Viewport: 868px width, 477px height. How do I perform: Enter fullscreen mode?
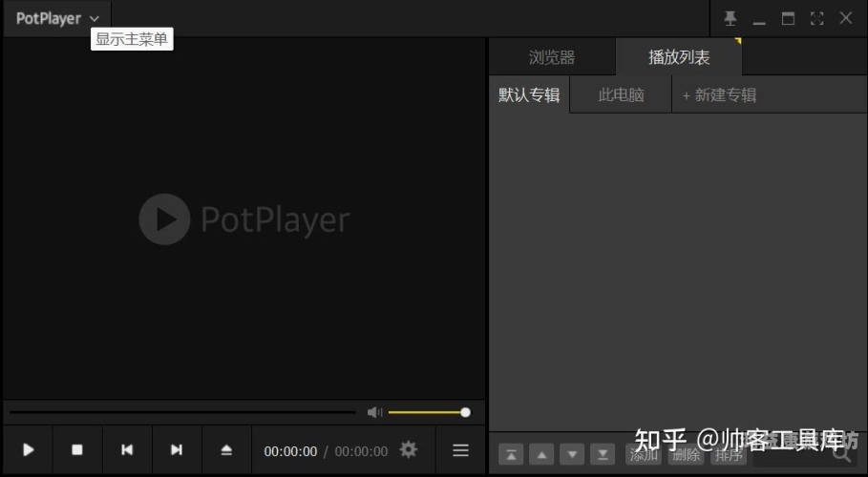pos(816,18)
